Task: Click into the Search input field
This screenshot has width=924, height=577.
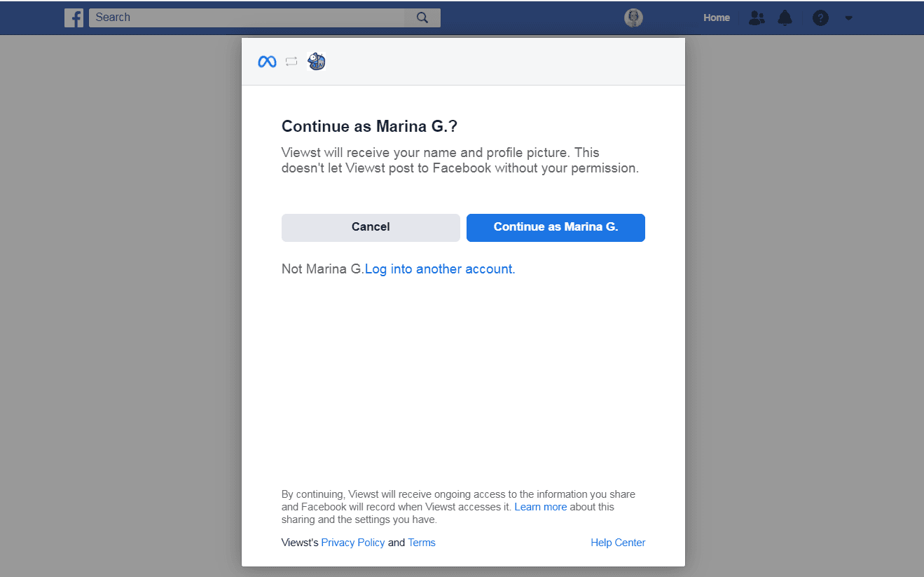Action: tap(247, 18)
